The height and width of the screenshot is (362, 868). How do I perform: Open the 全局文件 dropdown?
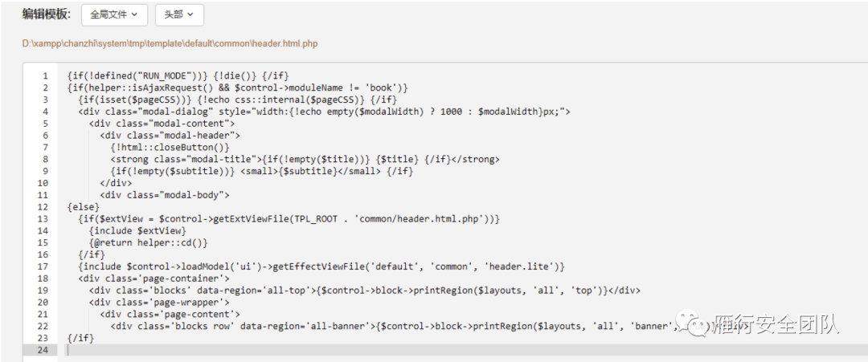click(x=115, y=15)
